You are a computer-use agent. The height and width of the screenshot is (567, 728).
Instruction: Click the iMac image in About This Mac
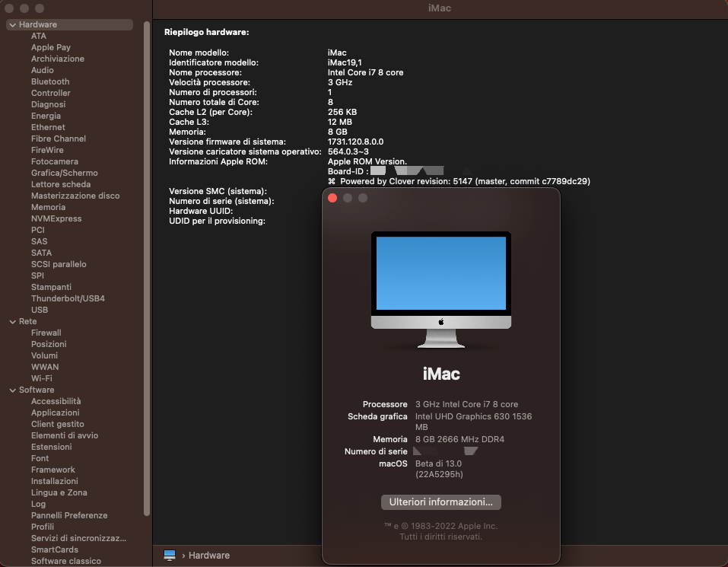click(x=441, y=289)
